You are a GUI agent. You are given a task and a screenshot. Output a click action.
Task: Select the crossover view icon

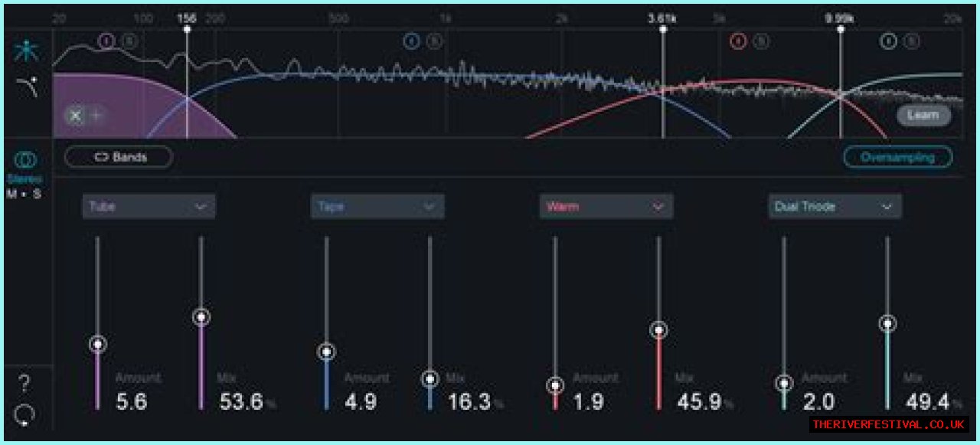pos(27,51)
